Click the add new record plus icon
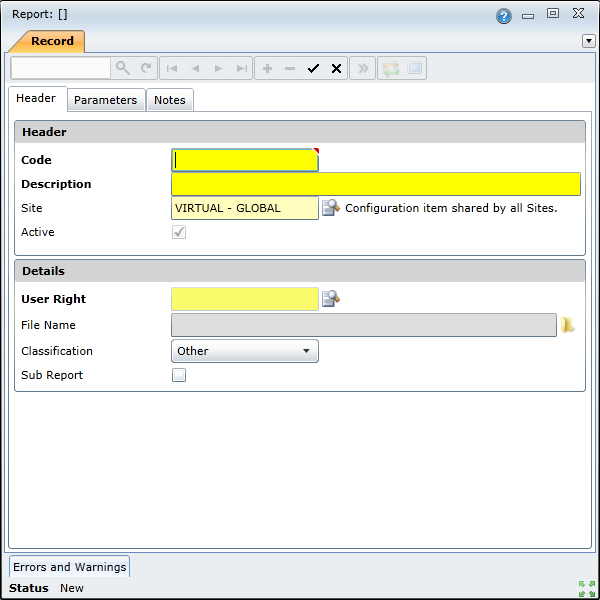 pyautogui.click(x=267, y=68)
